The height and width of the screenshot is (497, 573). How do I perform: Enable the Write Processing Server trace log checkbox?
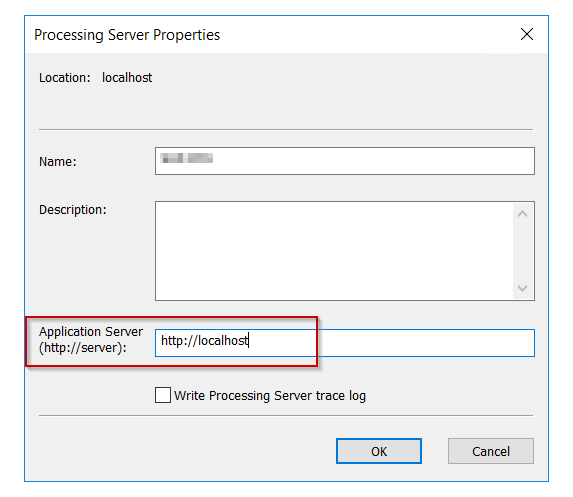[x=163, y=395]
